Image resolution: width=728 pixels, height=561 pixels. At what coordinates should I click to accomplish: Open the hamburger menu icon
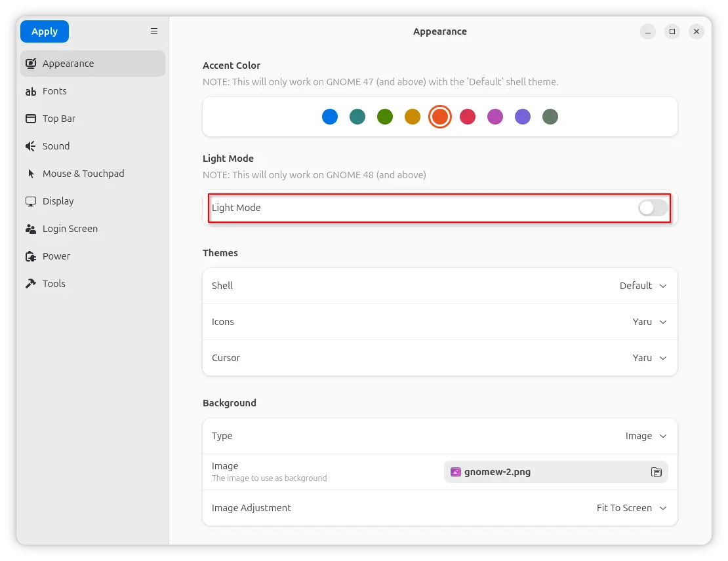click(154, 31)
